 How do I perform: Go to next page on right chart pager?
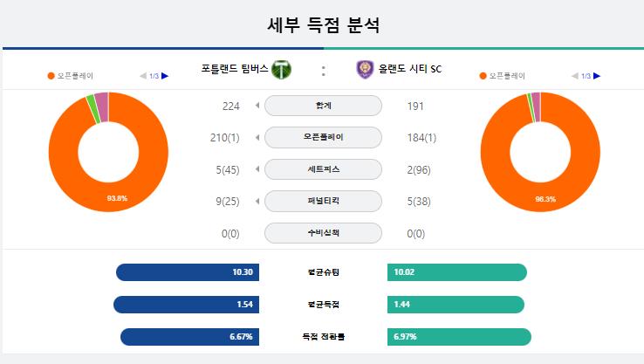point(597,76)
